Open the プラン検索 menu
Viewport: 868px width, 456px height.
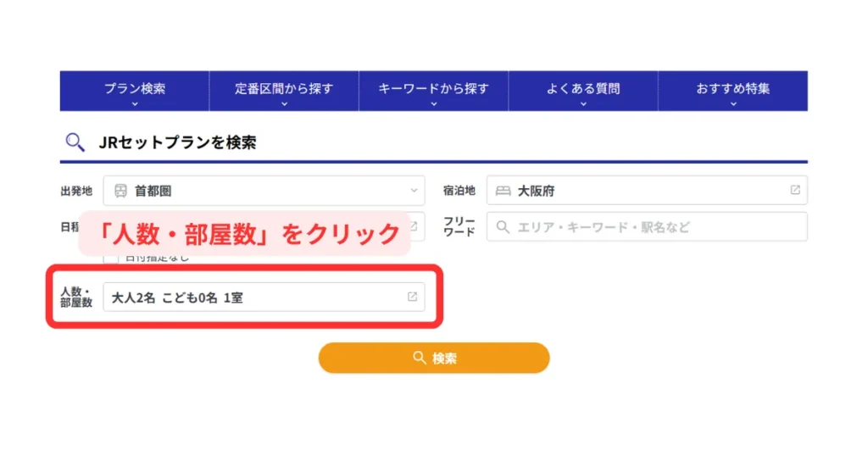135,88
